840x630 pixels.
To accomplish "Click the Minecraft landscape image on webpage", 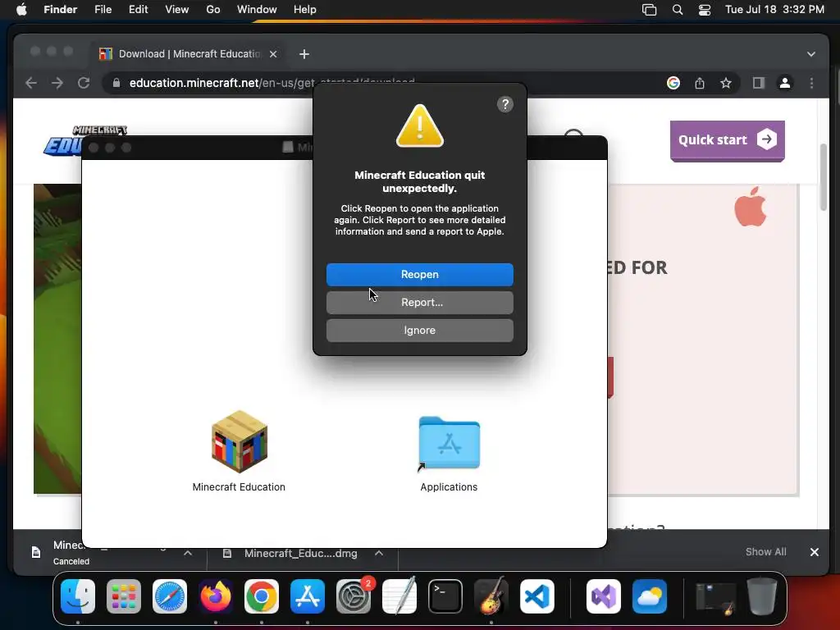I will pyautogui.click(x=58, y=339).
